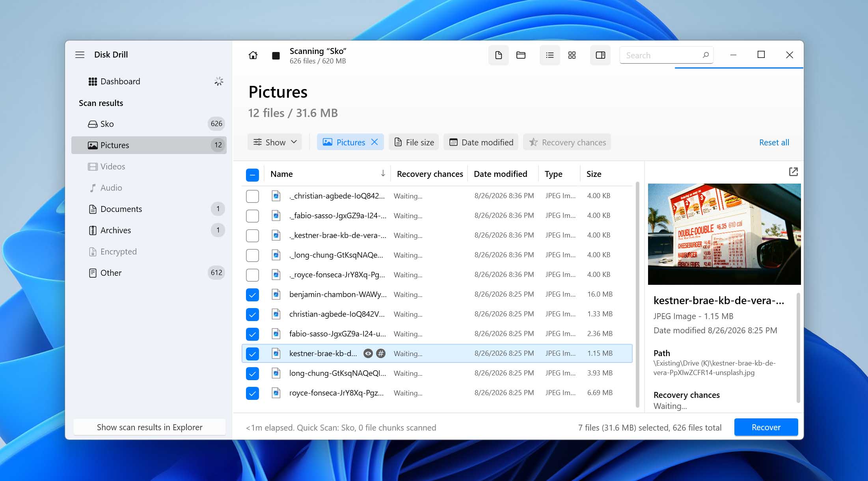Click the 3.93 MB size cell

(x=600, y=373)
